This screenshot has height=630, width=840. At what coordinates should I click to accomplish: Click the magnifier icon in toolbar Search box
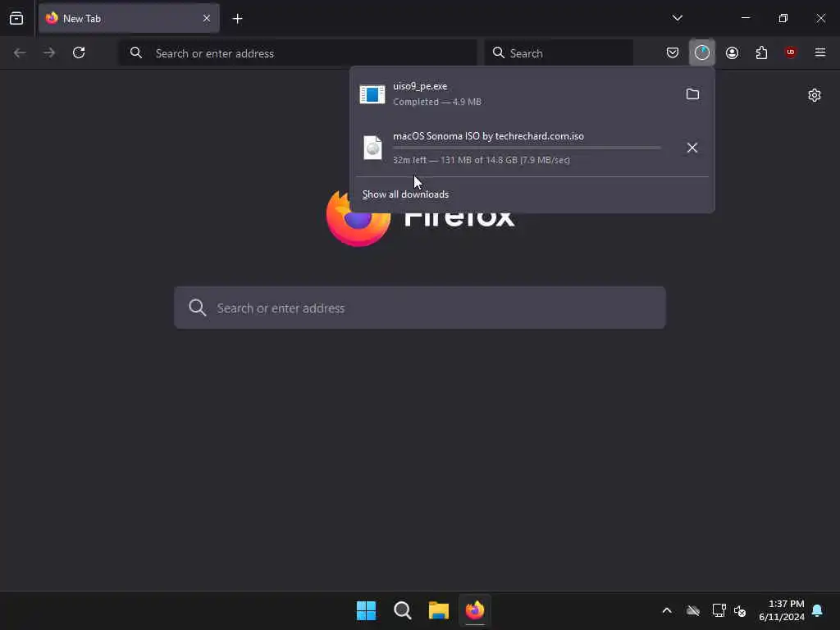click(x=498, y=52)
